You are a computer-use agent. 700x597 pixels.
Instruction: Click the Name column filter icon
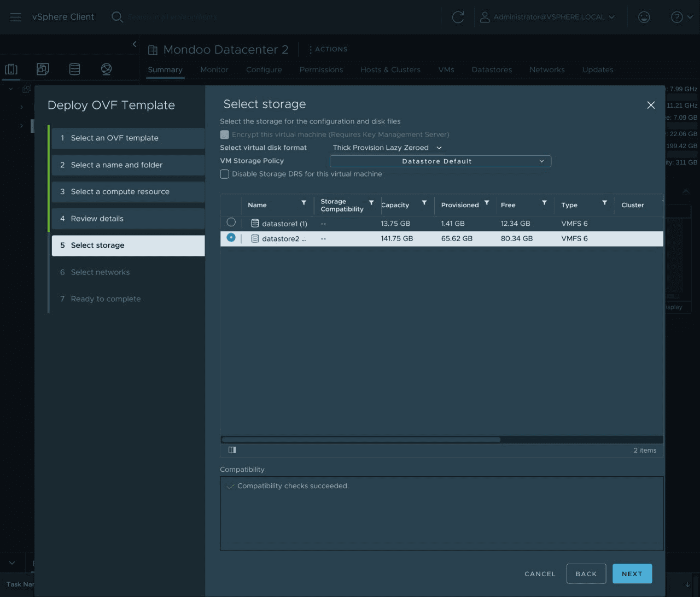coord(304,203)
